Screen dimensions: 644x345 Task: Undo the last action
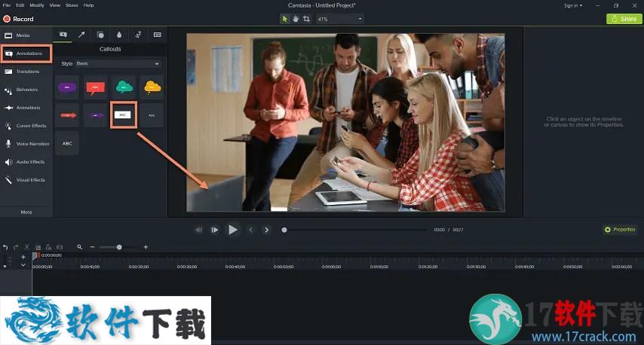[x=5, y=247]
